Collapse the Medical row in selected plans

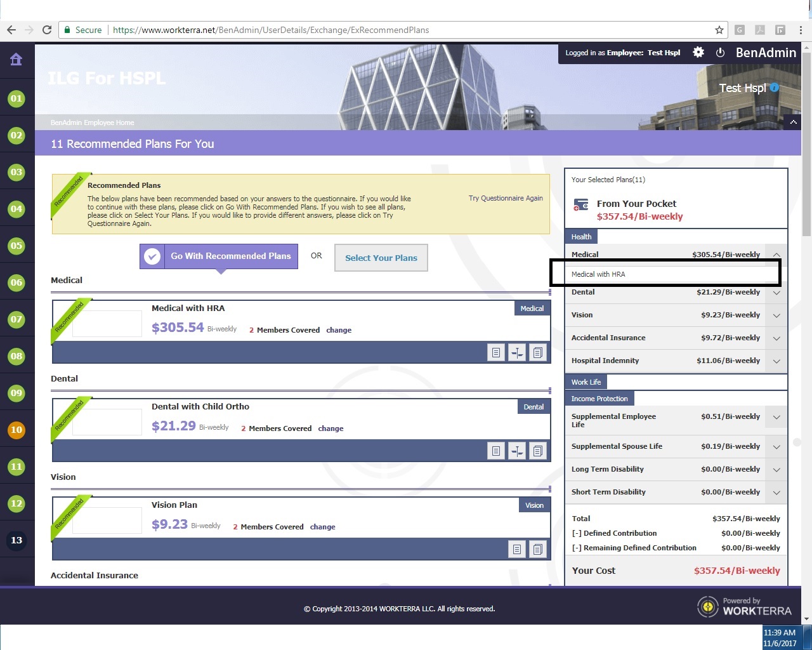pyautogui.click(x=776, y=255)
